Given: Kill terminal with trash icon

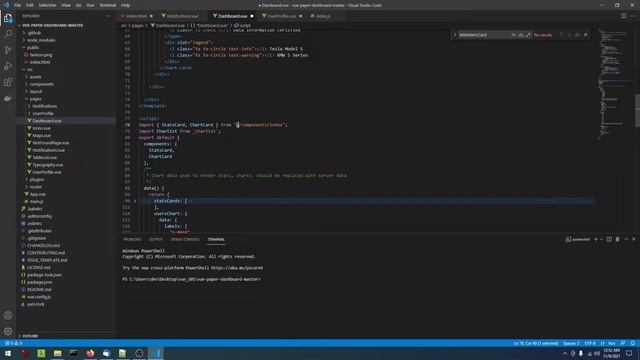Looking at the screenshot, I should [618, 239].
